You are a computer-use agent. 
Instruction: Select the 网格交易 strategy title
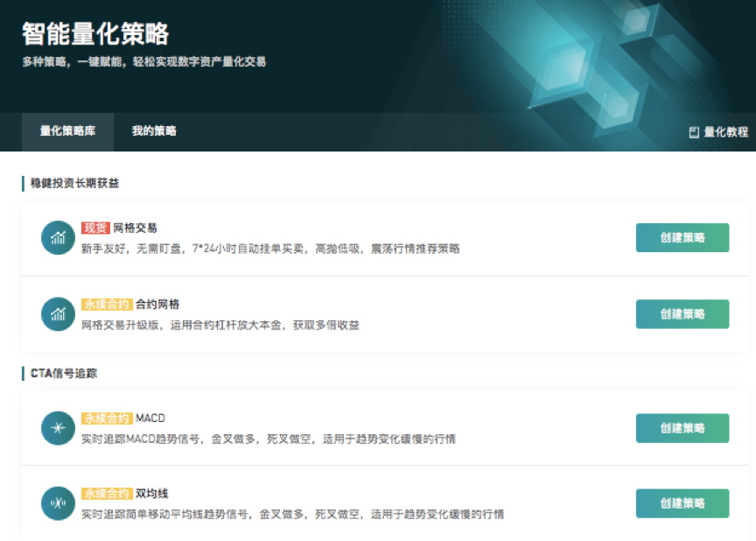click(135, 228)
